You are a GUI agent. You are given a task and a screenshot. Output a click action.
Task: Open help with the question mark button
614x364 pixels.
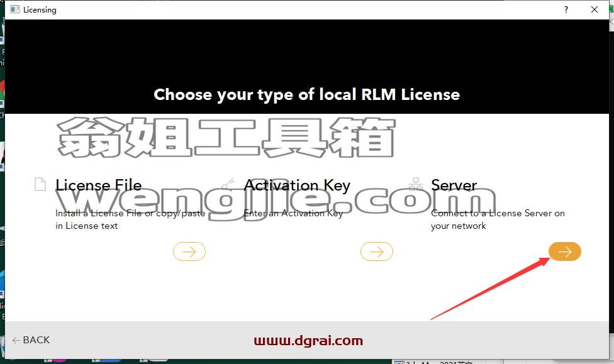(x=566, y=9)
